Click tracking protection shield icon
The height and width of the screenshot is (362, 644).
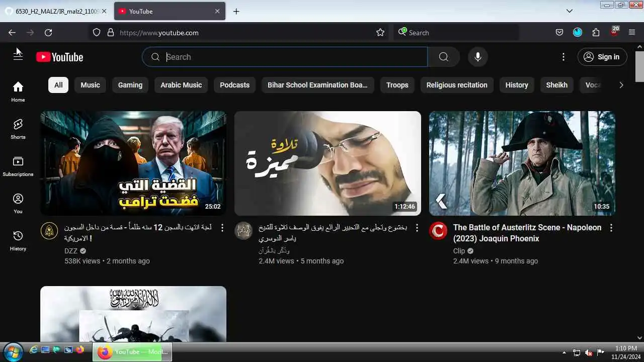click(x=97, y=33)
